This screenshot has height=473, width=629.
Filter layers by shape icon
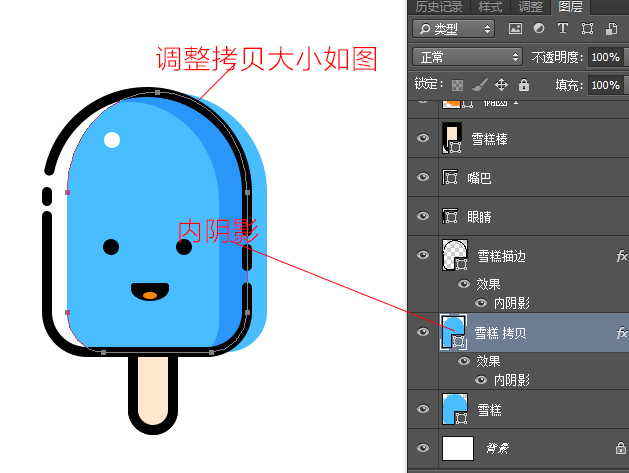pos(587,28)
